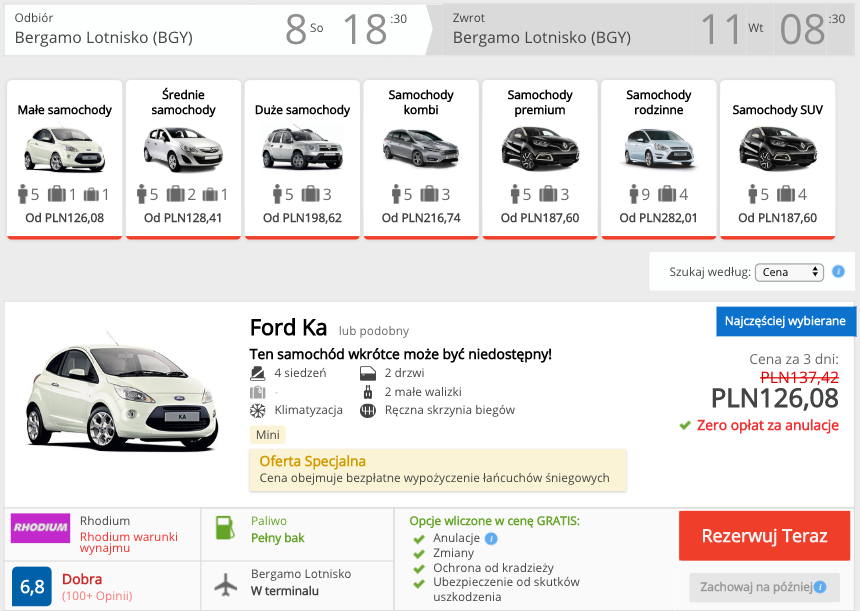Click the info icon beside sort dropdown
This screenshot has height=611, width=860.
[838, 271]
